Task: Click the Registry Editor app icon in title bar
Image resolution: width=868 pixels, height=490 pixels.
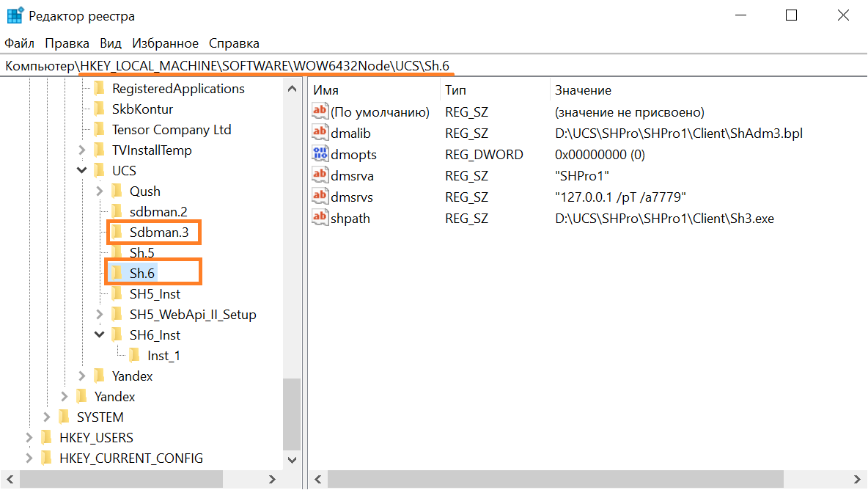Action: pos(15,16)
